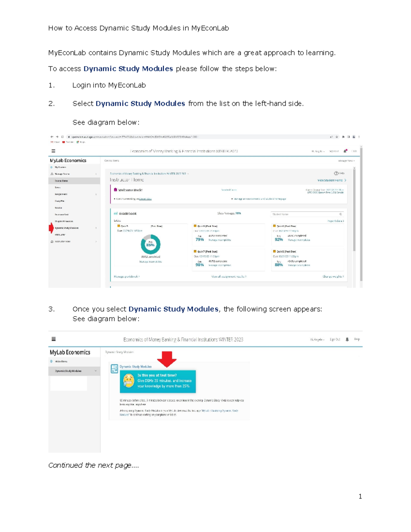Click notification bell in Instructor Home screenshot
411x532 pixels.
coord(345,151)
